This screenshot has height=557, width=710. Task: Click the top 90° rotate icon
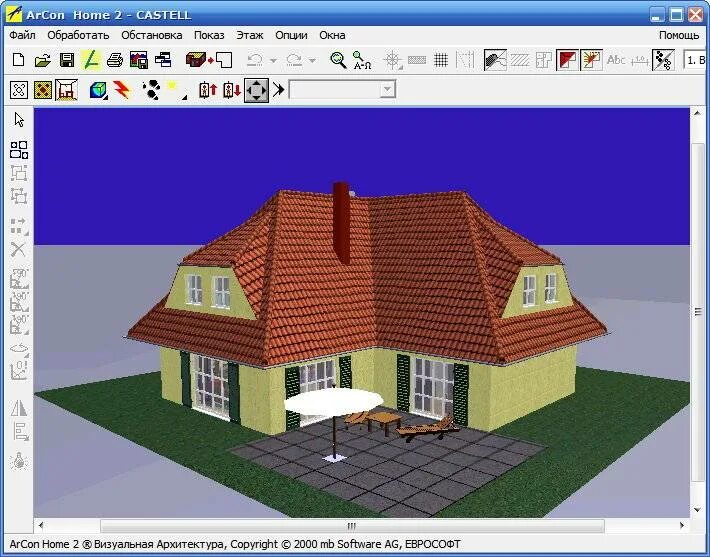click(x=19, y=278)
